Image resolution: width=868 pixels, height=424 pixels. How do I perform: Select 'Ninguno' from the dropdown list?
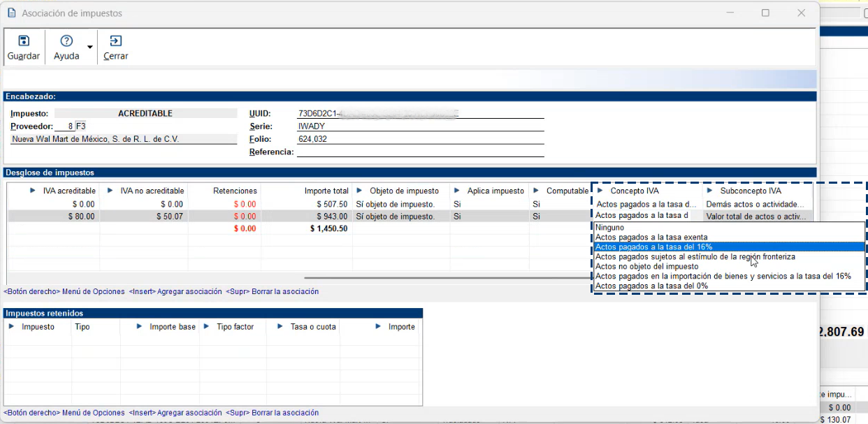(x=609, y=228)
